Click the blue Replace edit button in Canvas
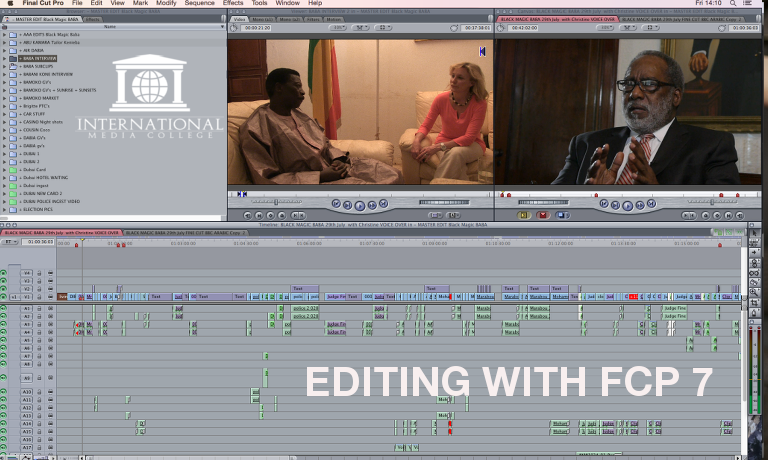This screenshot has height=460, width=768. [x=562, y=215]
